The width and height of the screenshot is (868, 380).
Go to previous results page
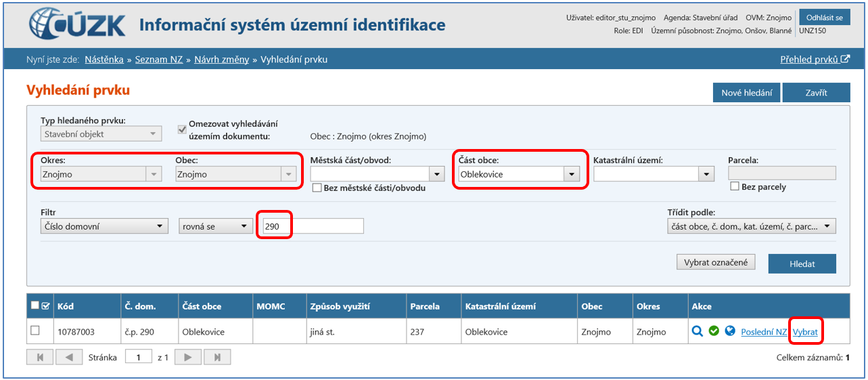(68, 357)
